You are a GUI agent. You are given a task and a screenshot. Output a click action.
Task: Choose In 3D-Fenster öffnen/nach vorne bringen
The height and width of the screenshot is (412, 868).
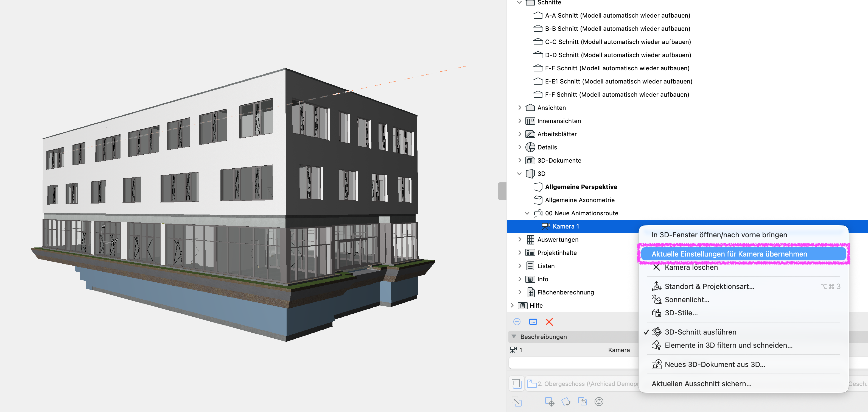coord(719,235)
